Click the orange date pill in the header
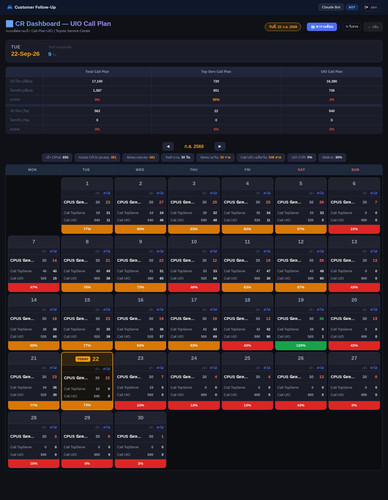 click(283, 27)
